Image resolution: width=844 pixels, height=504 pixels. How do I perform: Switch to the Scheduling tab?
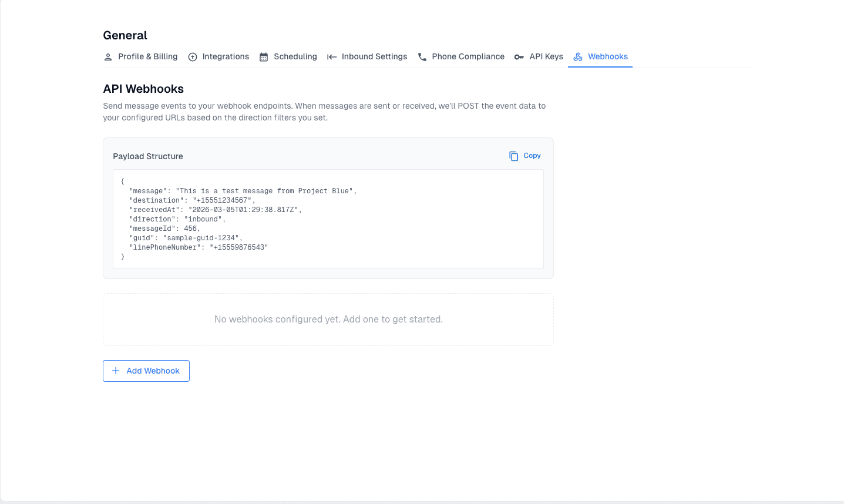click(x=295, y=56)
